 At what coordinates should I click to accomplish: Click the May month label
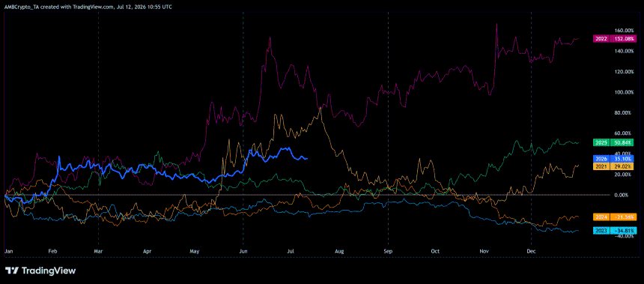point(195,250)
